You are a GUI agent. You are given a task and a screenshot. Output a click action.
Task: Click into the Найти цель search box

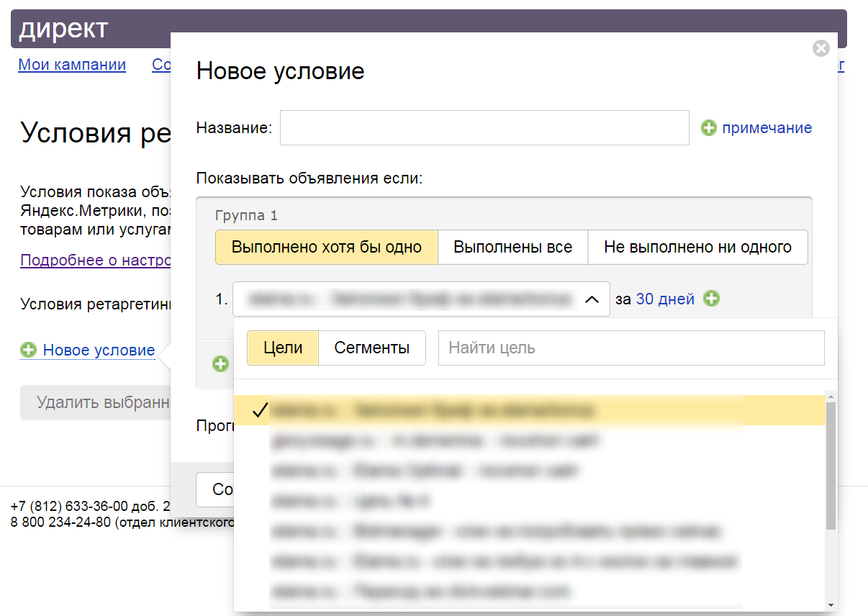pos(630,348)
